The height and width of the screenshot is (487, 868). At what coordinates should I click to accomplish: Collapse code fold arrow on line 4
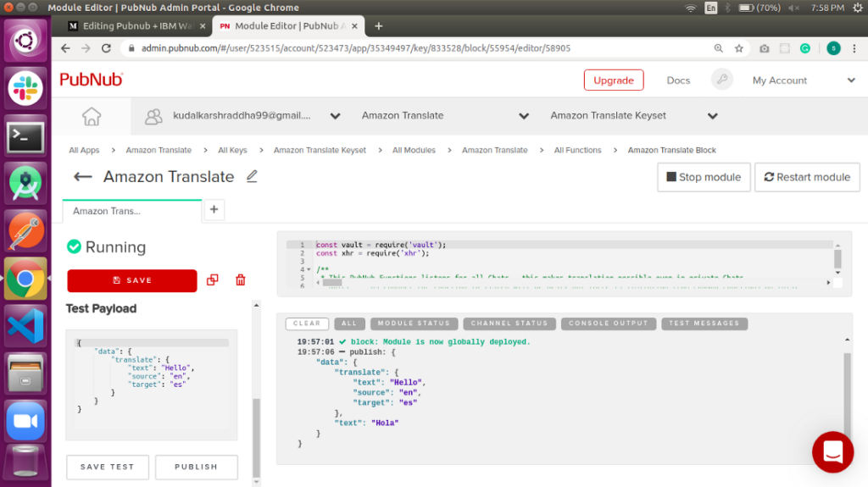tap(309, 269)
